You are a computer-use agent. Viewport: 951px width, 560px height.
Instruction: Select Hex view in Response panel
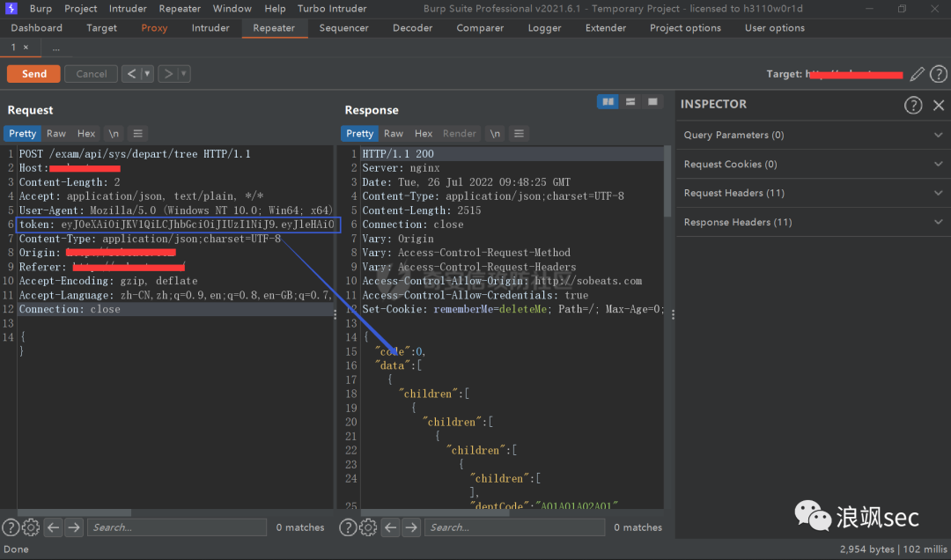(424, 134)
